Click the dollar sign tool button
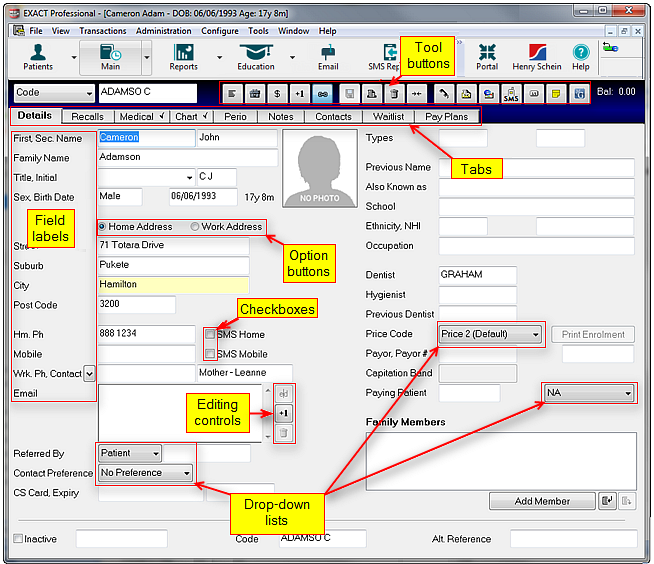The width and height of the screenshot is (654, 564). point(277,94)
